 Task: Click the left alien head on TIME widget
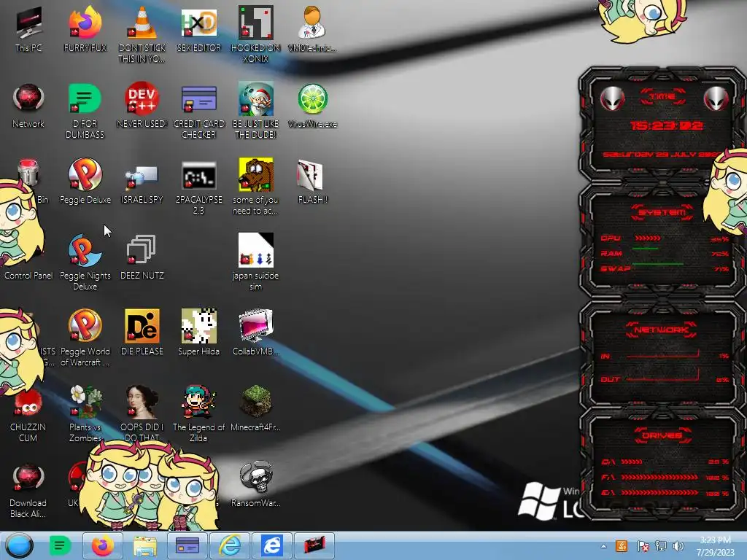point(612,98)
